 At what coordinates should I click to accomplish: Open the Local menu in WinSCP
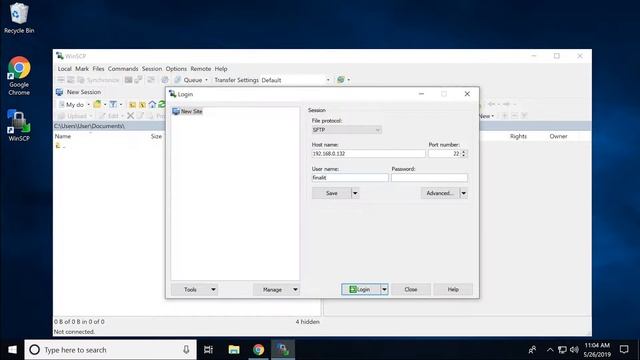click(x=64, y=69)
